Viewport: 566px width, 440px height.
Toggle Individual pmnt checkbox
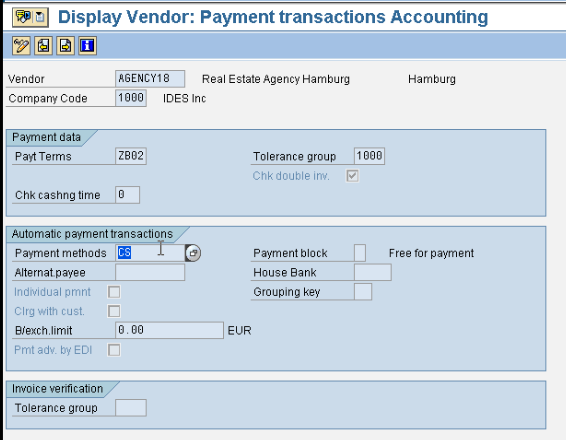tap(114, 292)
